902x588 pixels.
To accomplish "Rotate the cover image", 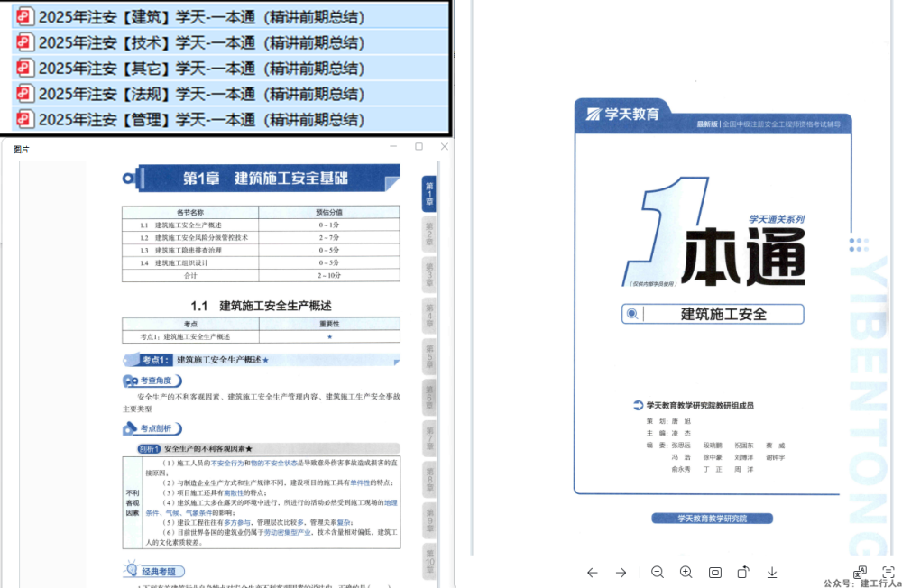I will click(x=743, y=572).
